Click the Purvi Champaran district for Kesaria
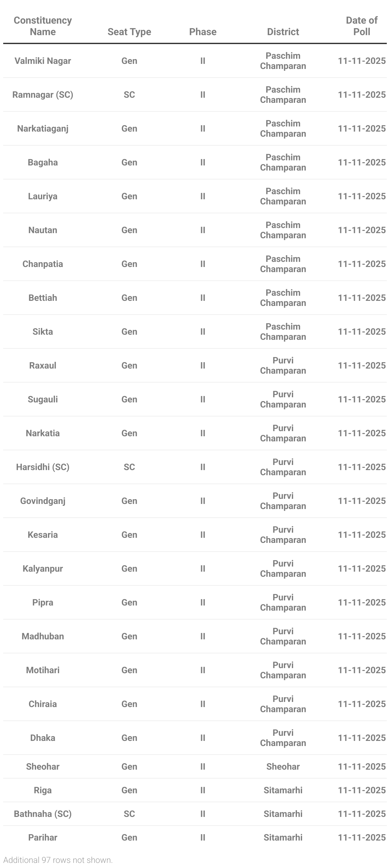This screenshot has height=868, width=390. (x=283, y=535)
